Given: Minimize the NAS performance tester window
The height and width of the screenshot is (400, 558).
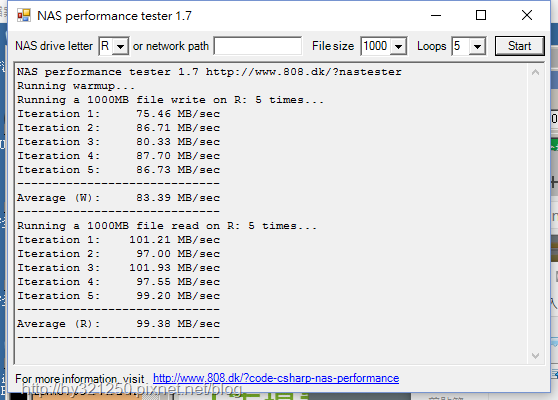Looking at the screenshot, I should (436, 15).
